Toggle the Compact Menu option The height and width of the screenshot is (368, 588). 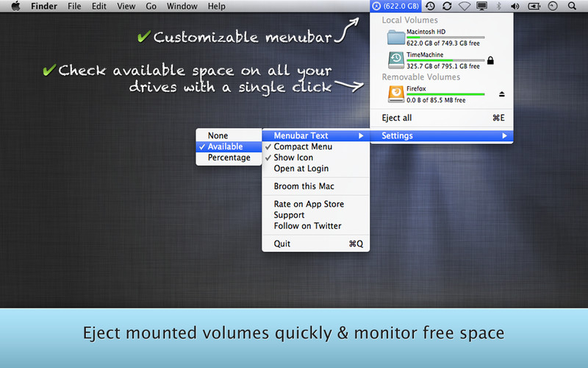[x=303, y=146]
